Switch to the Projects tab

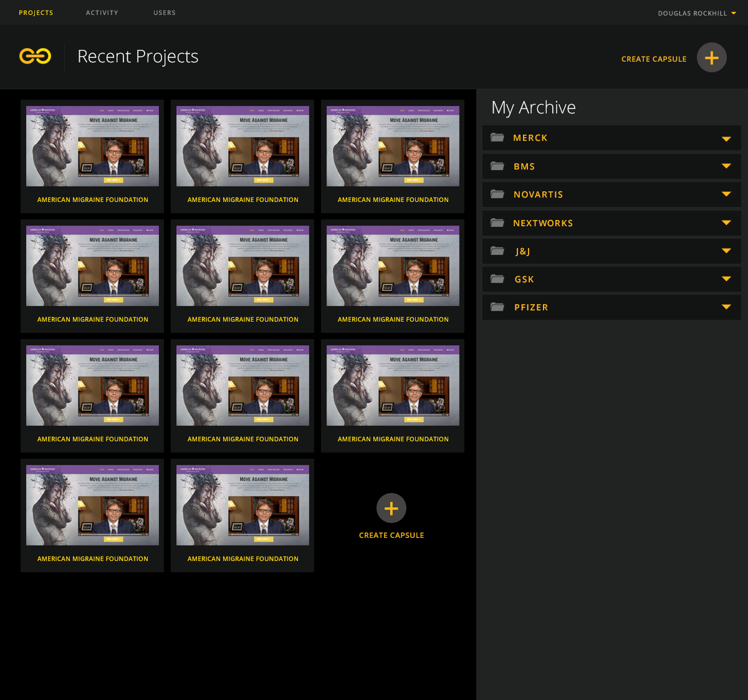click(x=36, y=12)
